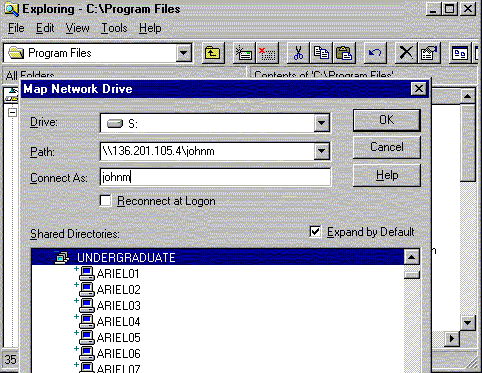The height and width of the screenshot is (373, 482).
Task: Click the Up One Level folder icon
Action: [213, 53]
